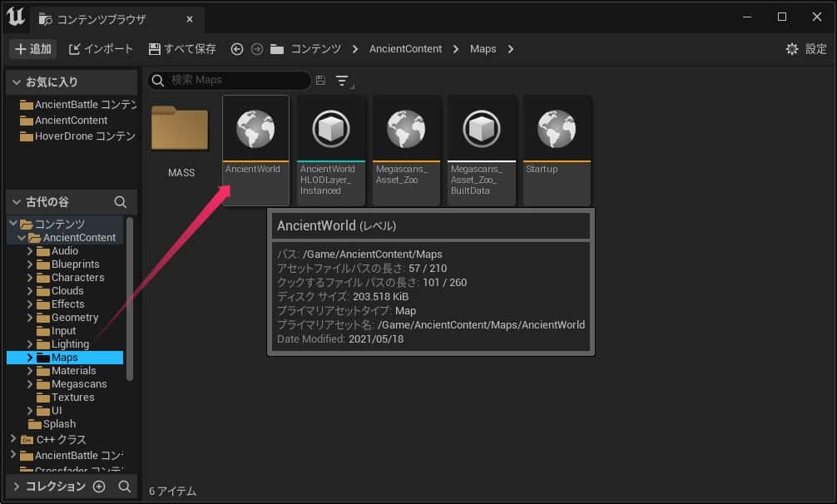Select the AncientWorld level asset
837x504 pixels.
tap(255, 151)
